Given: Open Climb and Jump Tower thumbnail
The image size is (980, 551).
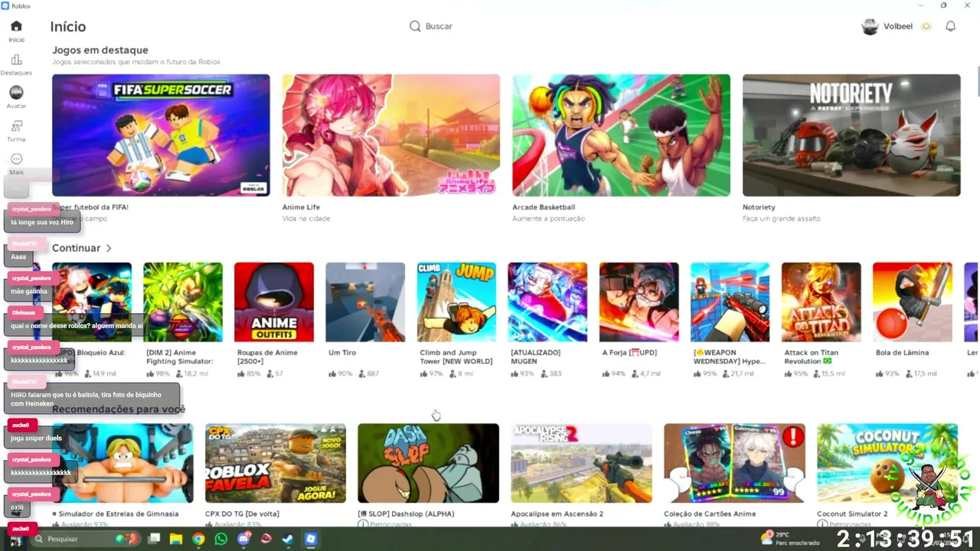Looking at the screenshot, I should pos(456,302).
